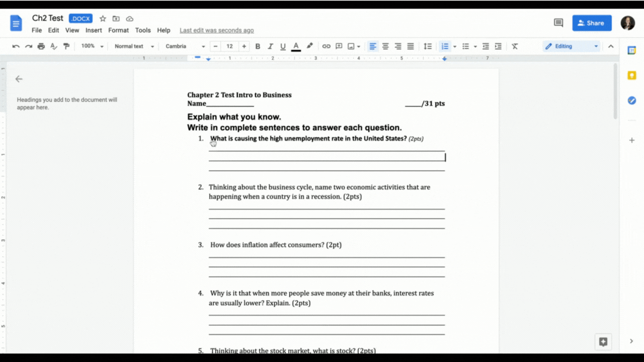
Task: Select the Paint format tool
Action: pos(66,46)
